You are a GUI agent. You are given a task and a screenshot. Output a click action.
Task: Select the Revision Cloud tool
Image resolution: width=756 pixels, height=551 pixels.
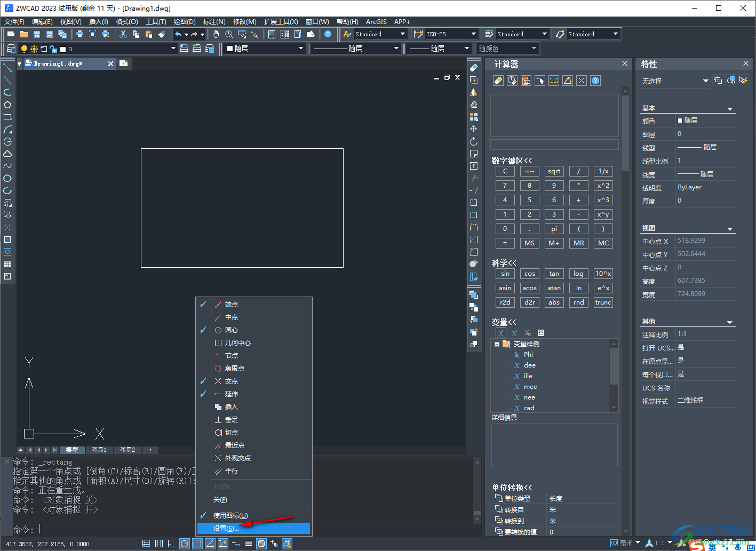(7, 154)
